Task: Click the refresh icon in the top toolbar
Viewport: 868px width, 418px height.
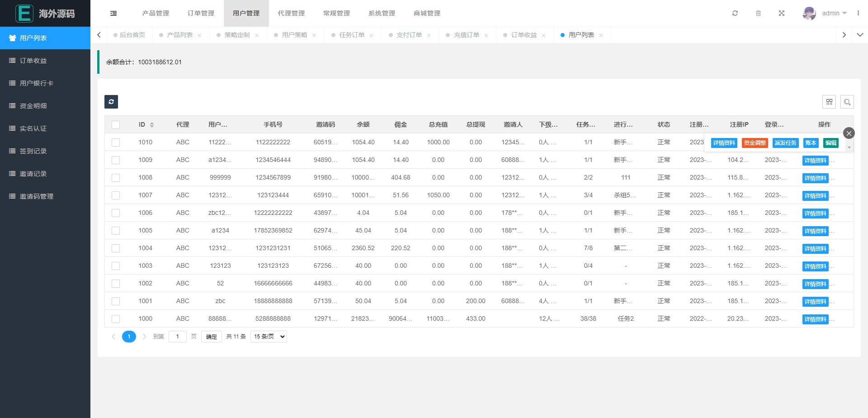Action: [735, 13]
